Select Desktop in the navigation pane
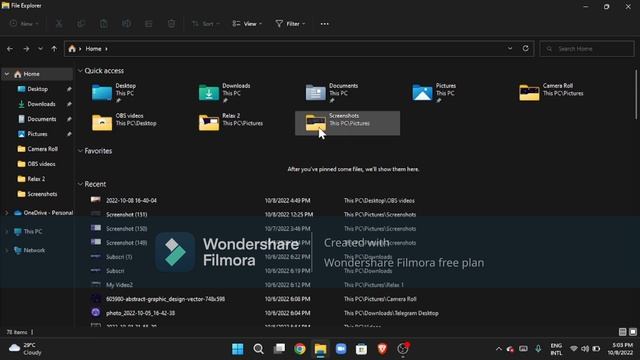The height and width of the screenshot is (360, 640). pyautogui.click(x=38, y=89)
